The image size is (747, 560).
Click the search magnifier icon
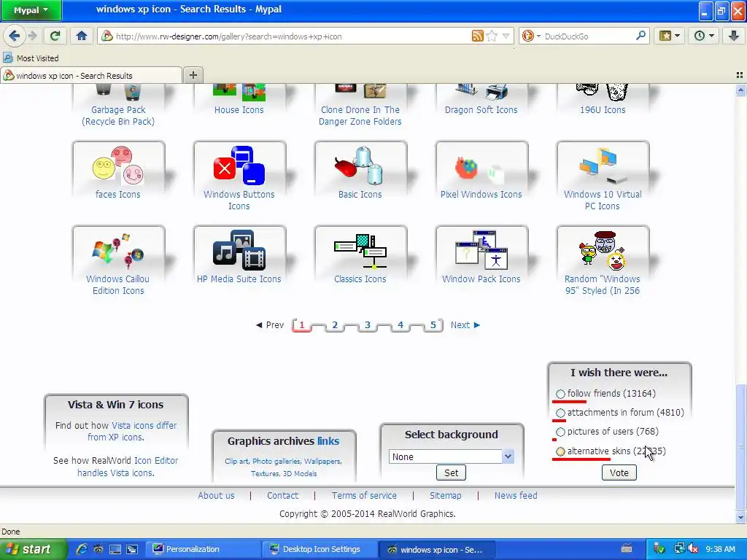tap(640, 36)
